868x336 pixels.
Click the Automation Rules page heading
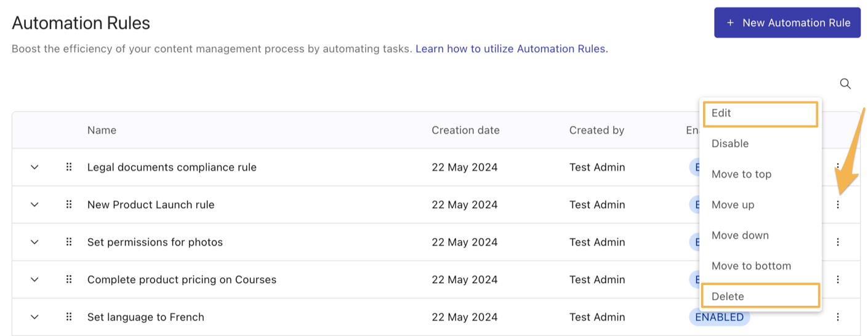click(x=81, y=23)
